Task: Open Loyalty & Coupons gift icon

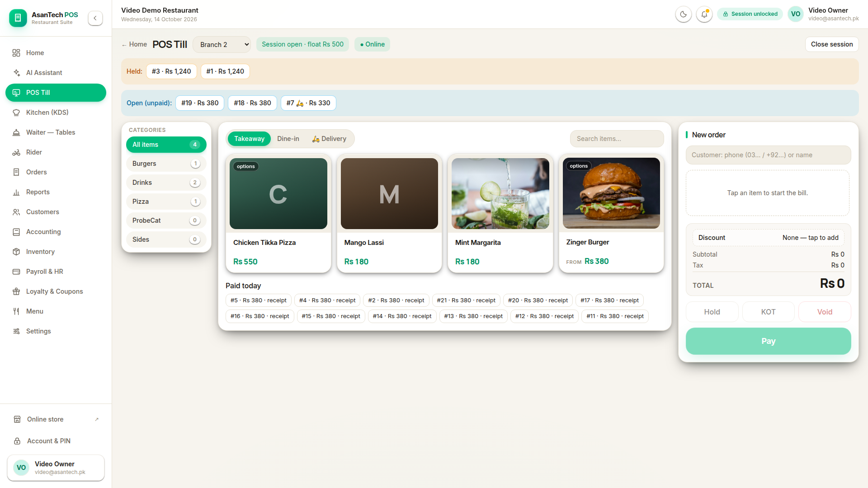Action: click(16, 291)
